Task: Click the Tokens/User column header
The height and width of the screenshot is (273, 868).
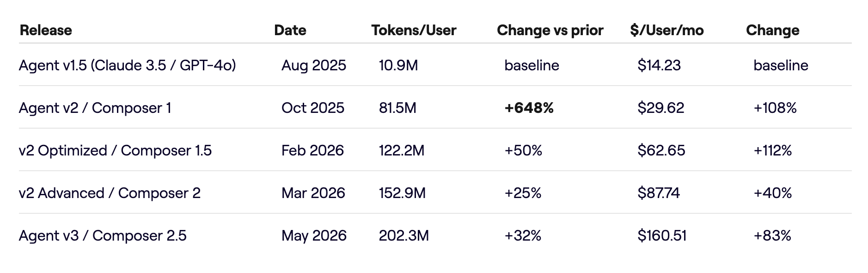Action: 414,30
